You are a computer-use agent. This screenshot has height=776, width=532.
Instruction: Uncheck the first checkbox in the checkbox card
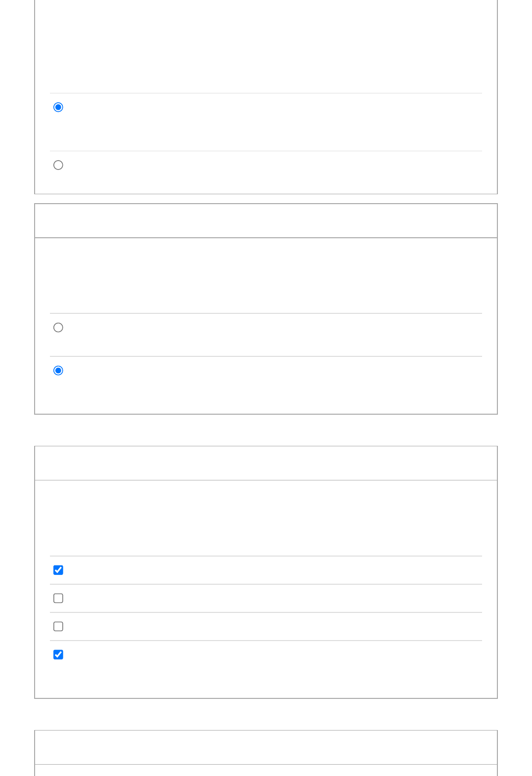(x=58, y=570)
